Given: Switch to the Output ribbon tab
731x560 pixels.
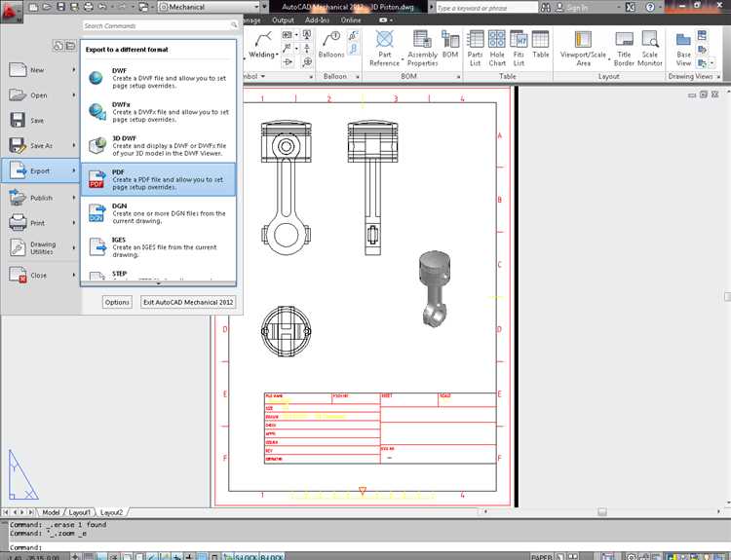Looking at the screenshot, I should click(283, 20).
